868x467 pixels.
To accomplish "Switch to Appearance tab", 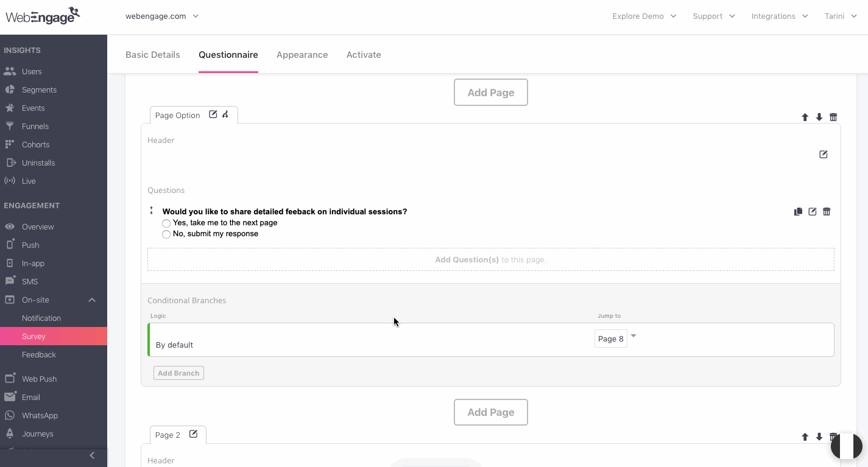I will (x=302, y=55).
